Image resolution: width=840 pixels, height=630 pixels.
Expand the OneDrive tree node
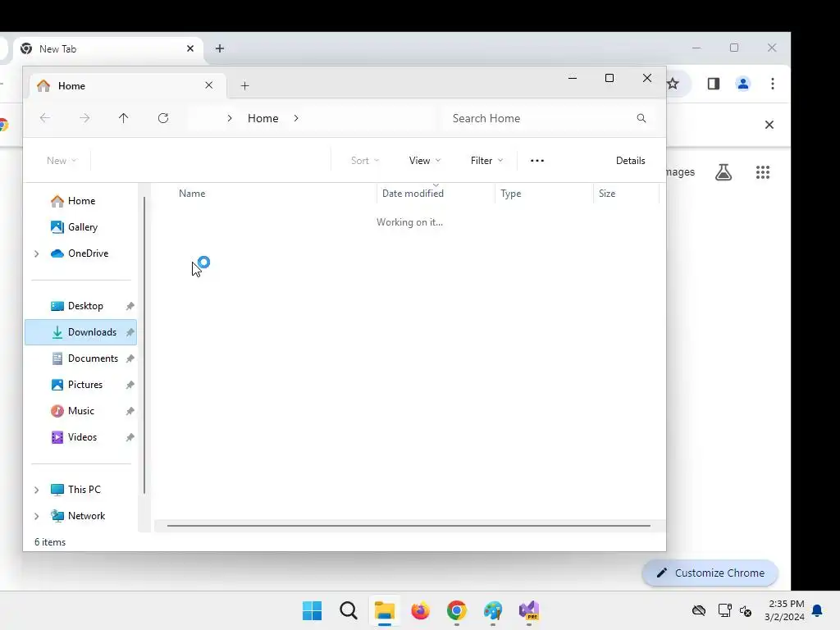[x=36, y=253]
